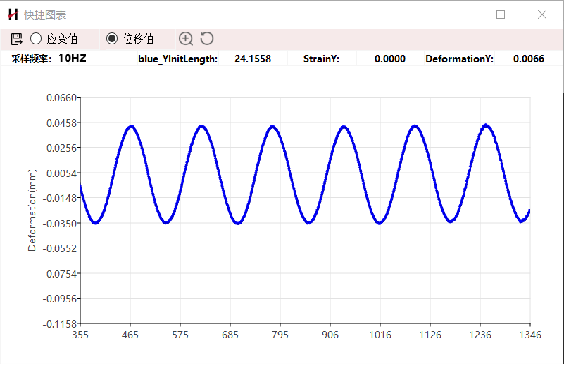
Task: Click the app logo in title bar
Action: (x=13, y=15)
